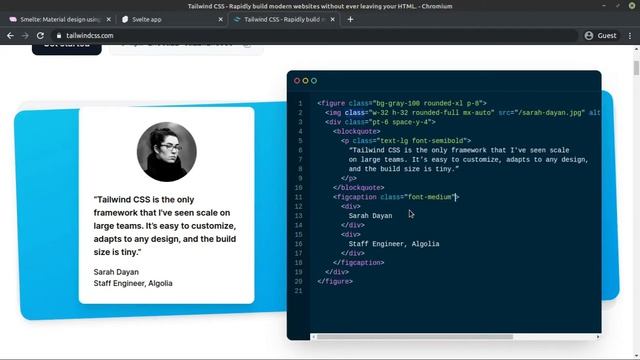Click 'Sarah Dayan' name in testimonial card
This screenshot has width=640, height=360.
(x=116, y=272)
